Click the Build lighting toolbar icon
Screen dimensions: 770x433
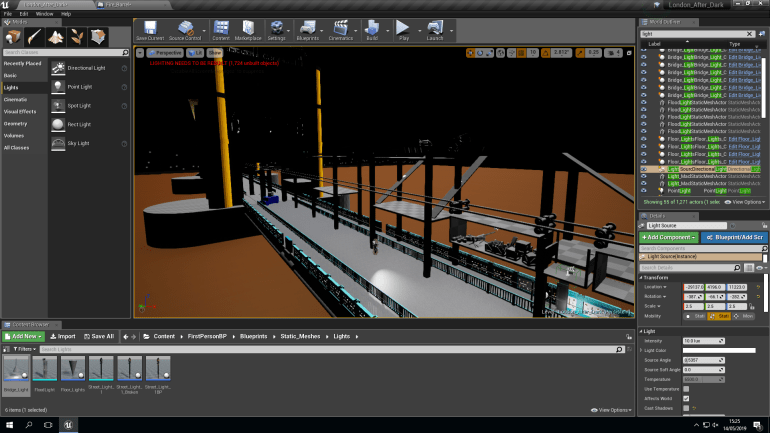click(x=370, y=30)
